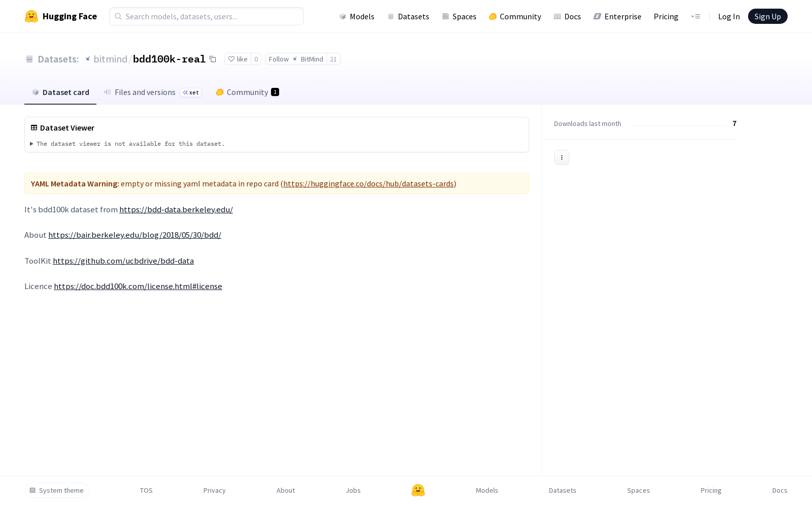Open the Files and versions tab
812x508 pixels.
[x=152, y=92]
